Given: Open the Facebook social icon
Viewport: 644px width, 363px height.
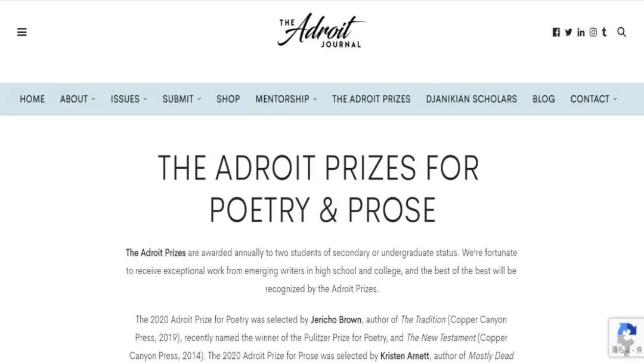Looking at the screenshot, I should (x=556, y=32).
